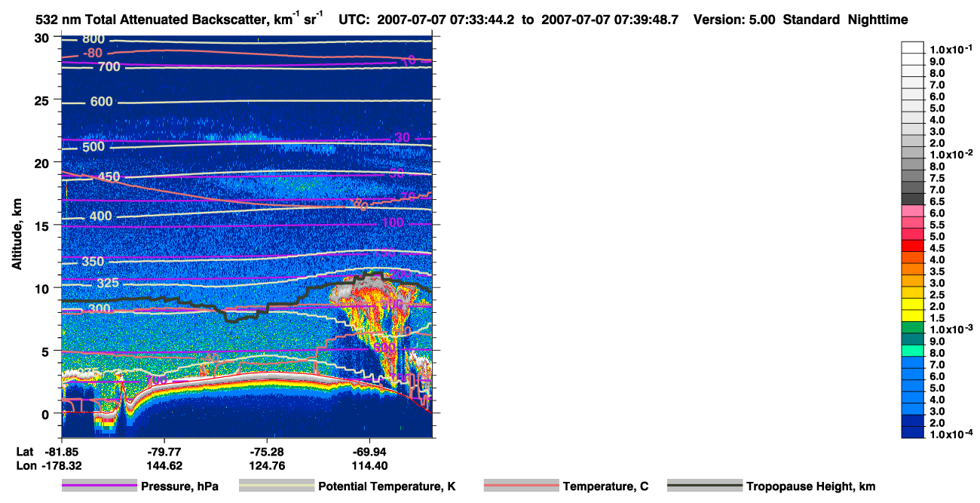980x503 pixels.
Task: Click the '1.0x10-1' color bar label
Action: pyautogui.click(x=951, y=49)
